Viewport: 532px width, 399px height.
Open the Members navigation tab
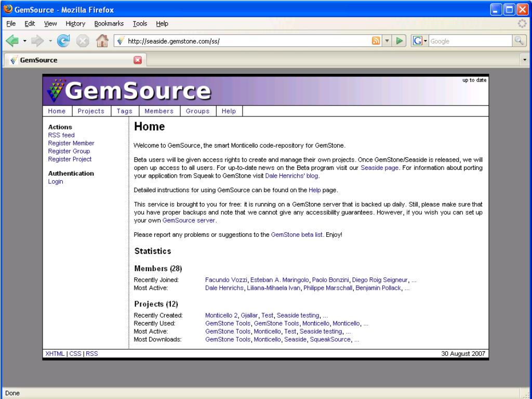click(x=159, y=111)
